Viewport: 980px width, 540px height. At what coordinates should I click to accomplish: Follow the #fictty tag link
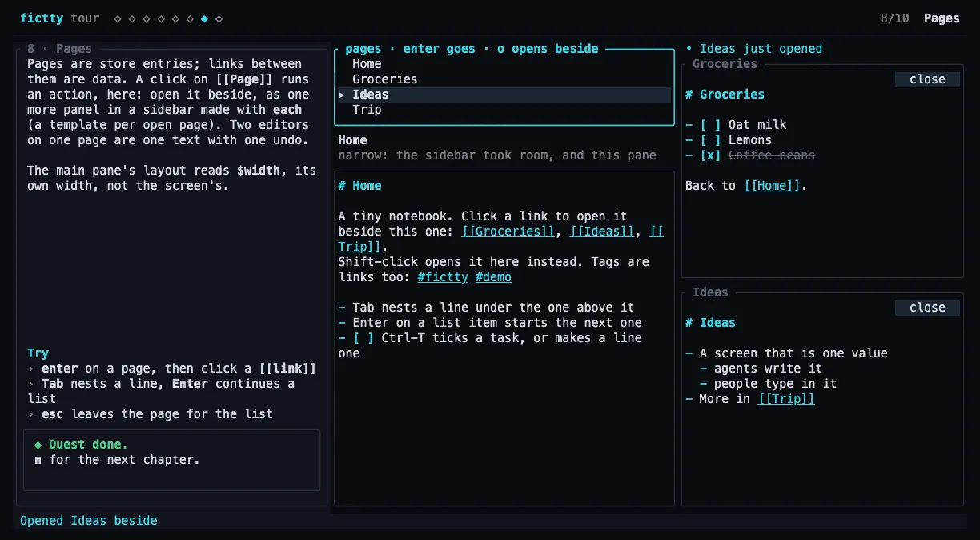click(x=443, y=277)
